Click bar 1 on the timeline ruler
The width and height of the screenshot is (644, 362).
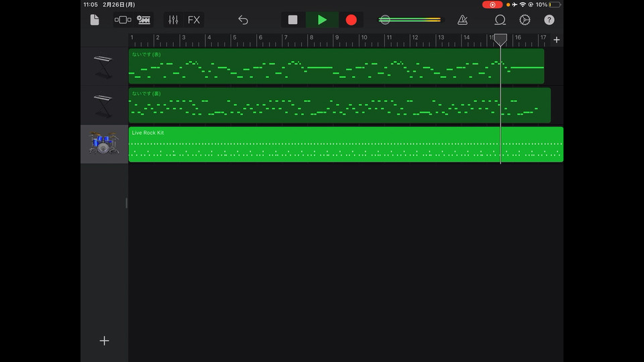click(x=132, y=38)
